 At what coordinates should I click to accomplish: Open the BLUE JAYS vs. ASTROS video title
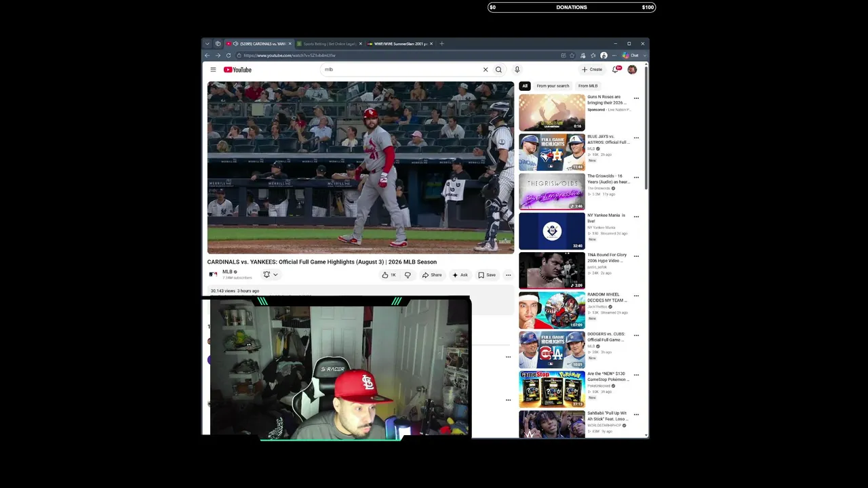608,140
